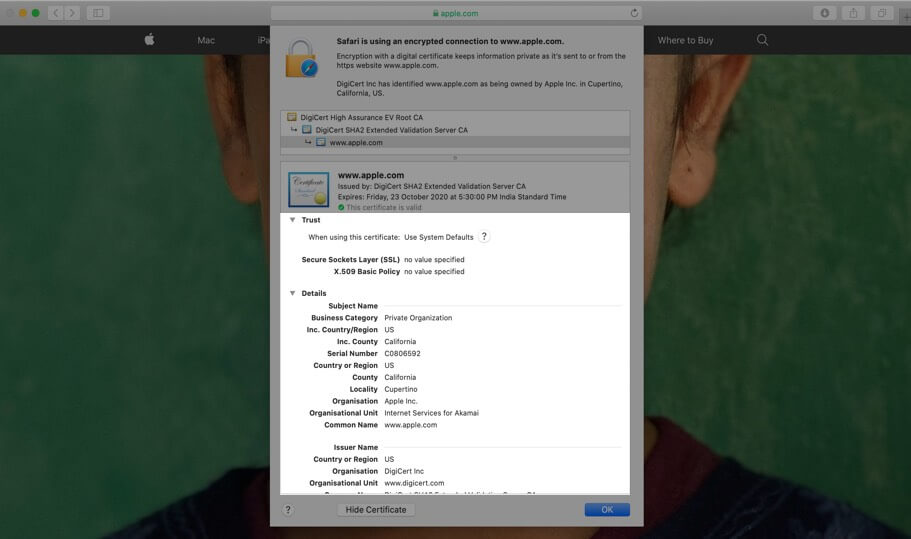The height and width of the screenshot is (539, 911).
Task: Click the 'Cupertino' locality value
Action: (400, 389)
